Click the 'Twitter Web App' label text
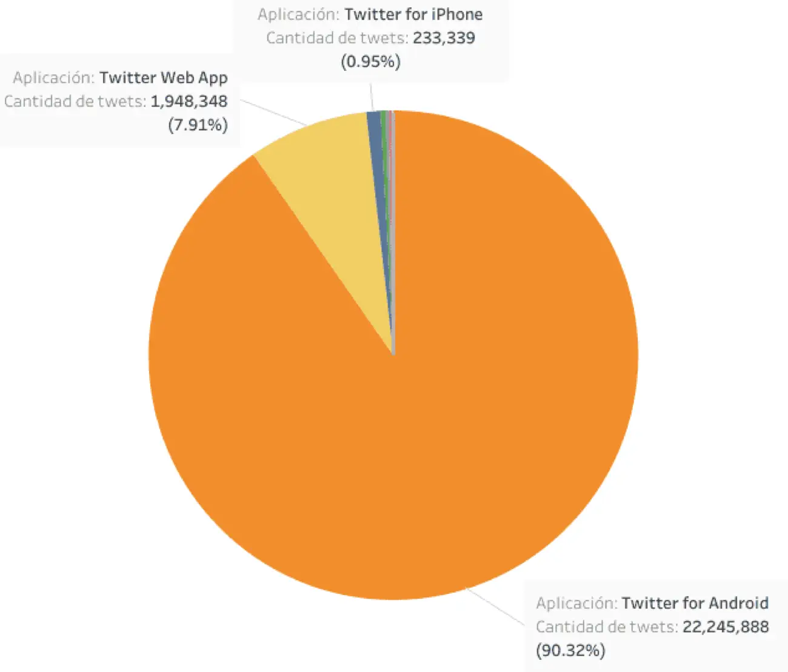This screenshot has height=672, width=788. (164, 78)
